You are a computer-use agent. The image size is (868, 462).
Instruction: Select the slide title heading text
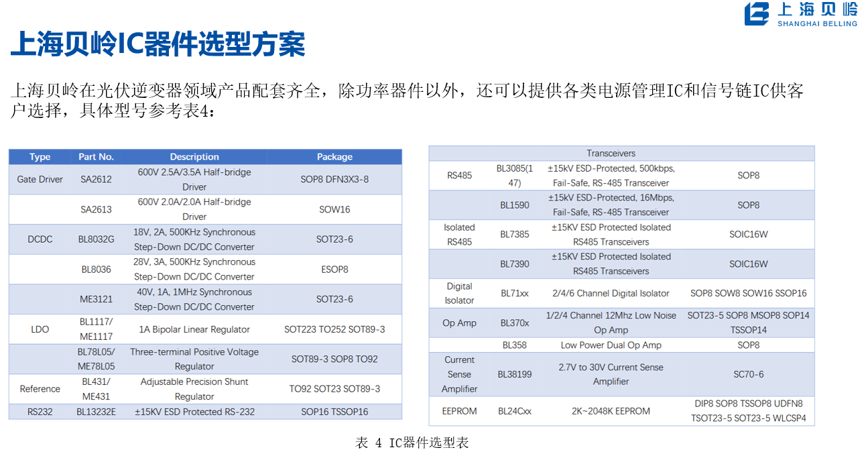[x=158, y=45]
